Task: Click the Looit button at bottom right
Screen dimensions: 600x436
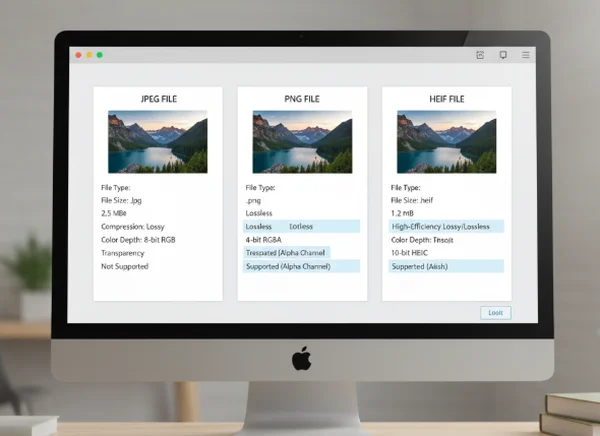Action: pos(495,313)
